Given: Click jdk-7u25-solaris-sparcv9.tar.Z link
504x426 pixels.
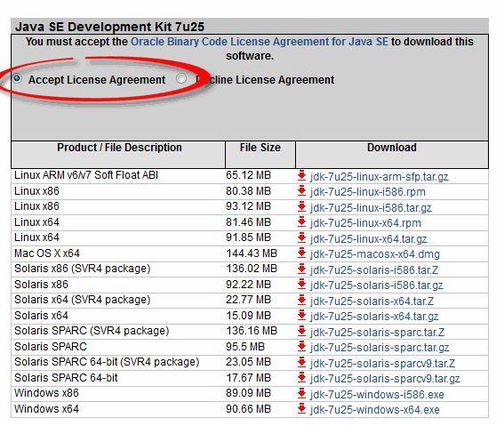Looking at the screenshot, I should (382, 364).
